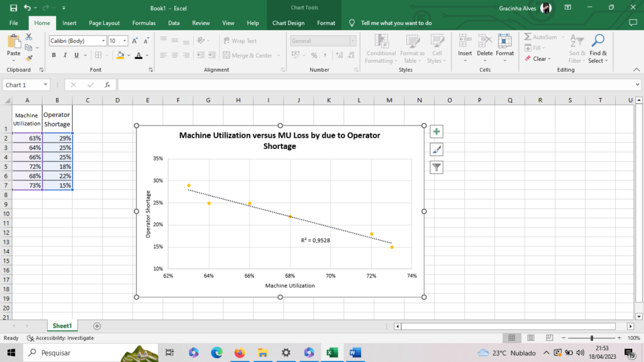
Task: Expand the Name Box dropdown arrow
Action: pos(46,85)
